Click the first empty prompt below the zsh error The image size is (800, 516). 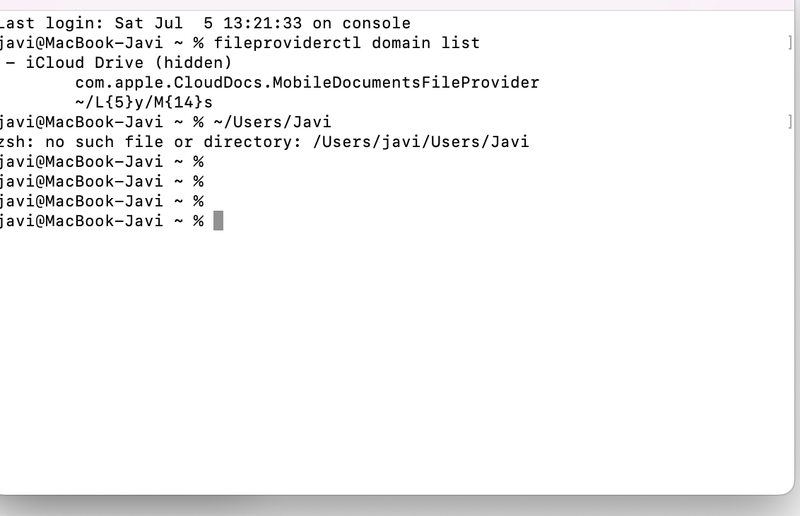(x=100, y=161)
